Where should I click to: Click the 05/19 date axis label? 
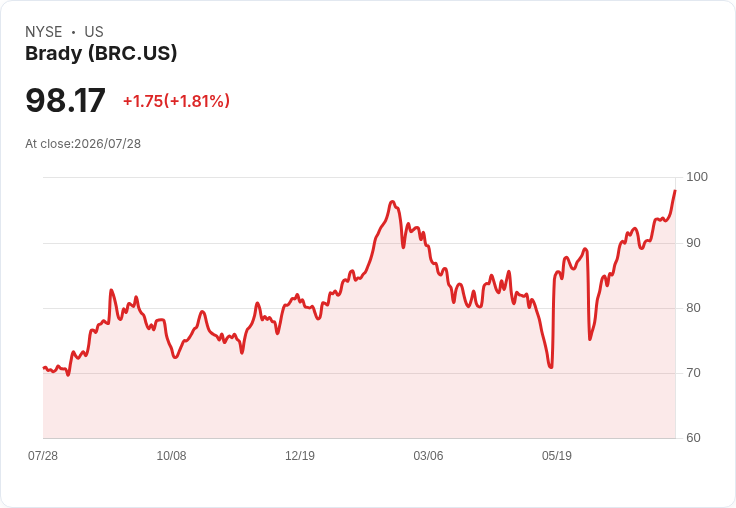tap(557, 455)
